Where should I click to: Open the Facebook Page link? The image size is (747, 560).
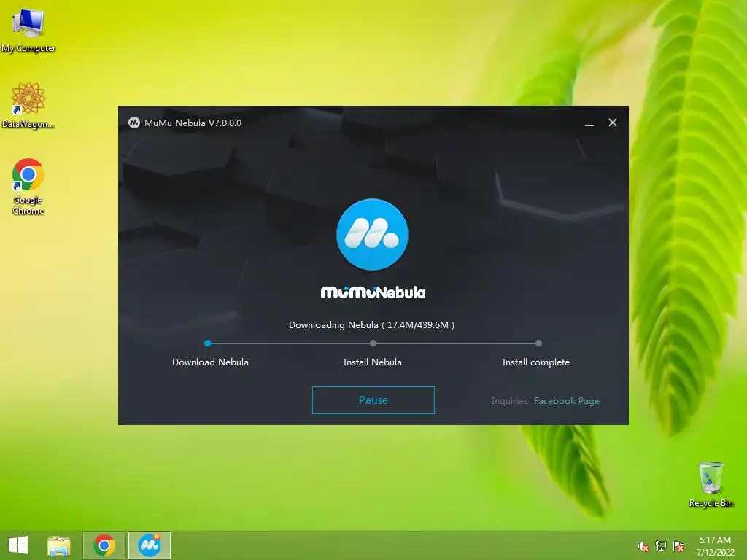pos(566,401)
